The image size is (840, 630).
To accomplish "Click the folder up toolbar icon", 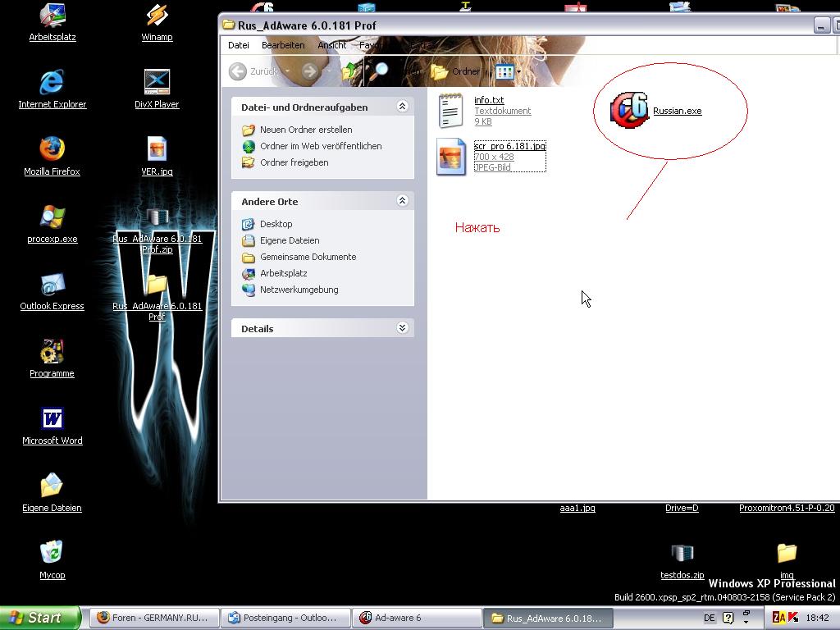I will click(349, 71).
